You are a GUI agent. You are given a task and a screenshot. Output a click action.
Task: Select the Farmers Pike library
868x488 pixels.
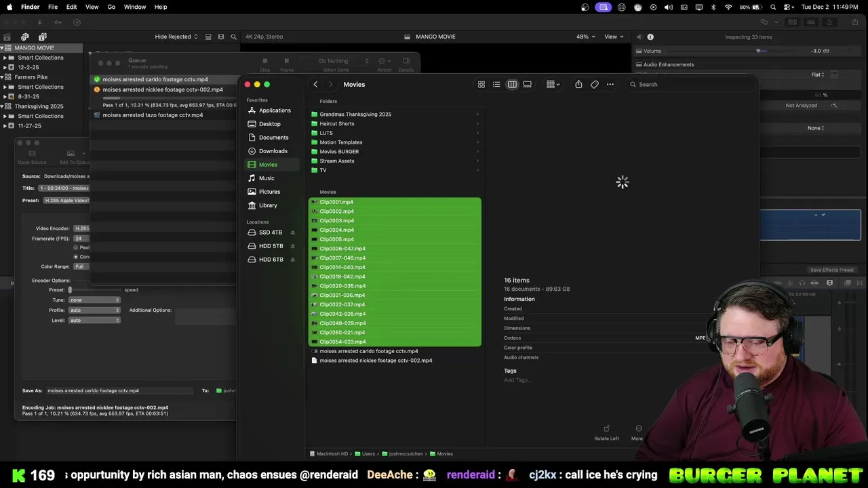[x=31, y=77]
